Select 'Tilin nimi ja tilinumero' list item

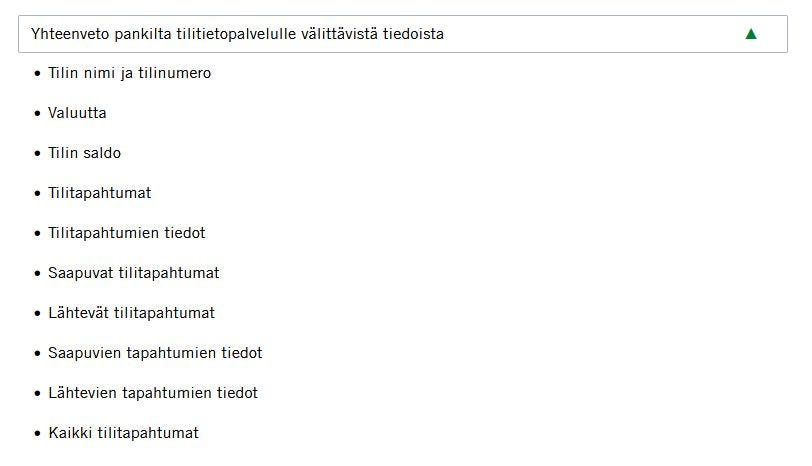(129, 73)
